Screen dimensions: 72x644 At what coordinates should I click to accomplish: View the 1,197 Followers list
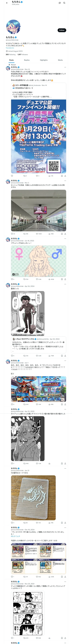pos(23,55)
